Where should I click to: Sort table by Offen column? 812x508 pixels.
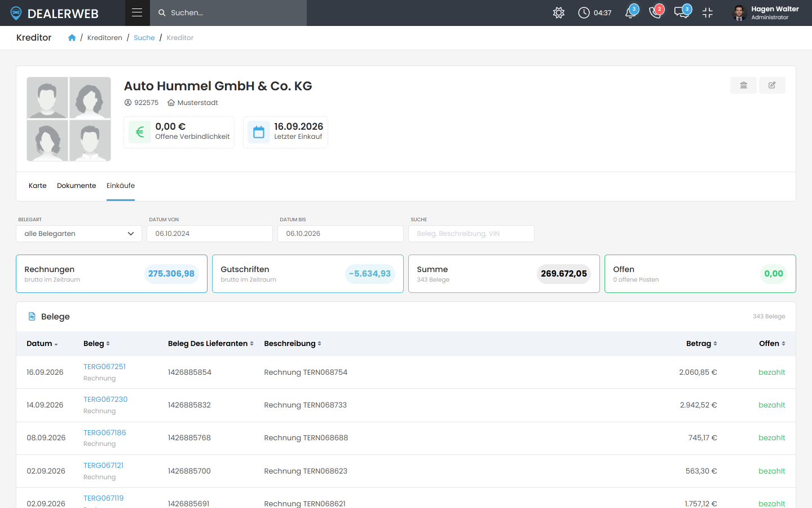point(772,344)
